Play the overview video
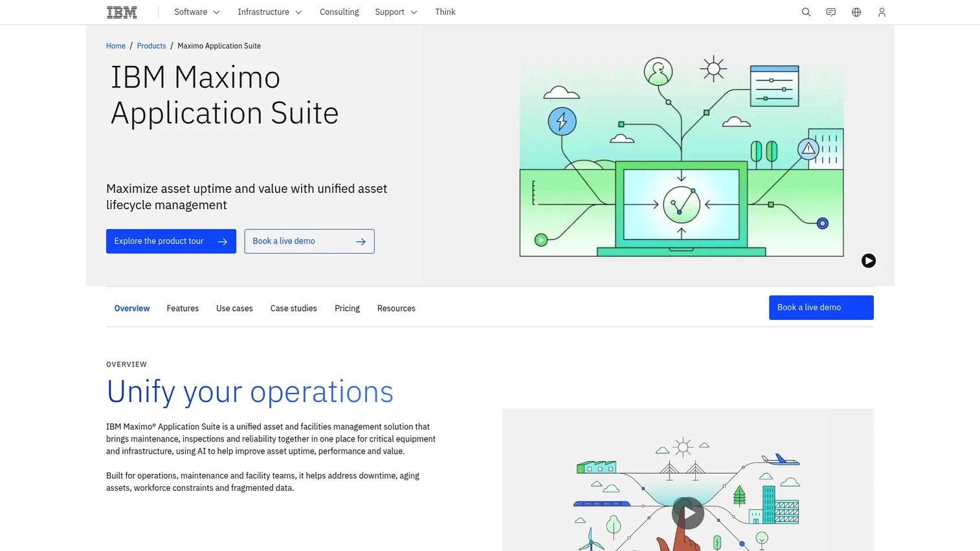Viewport: 980px width, 551px height. coord(688,513)
